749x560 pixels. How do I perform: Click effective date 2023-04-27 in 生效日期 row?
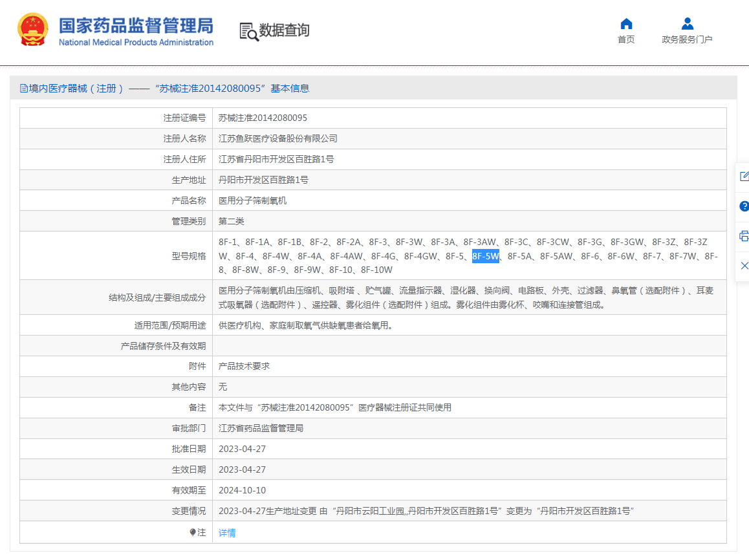242,469
